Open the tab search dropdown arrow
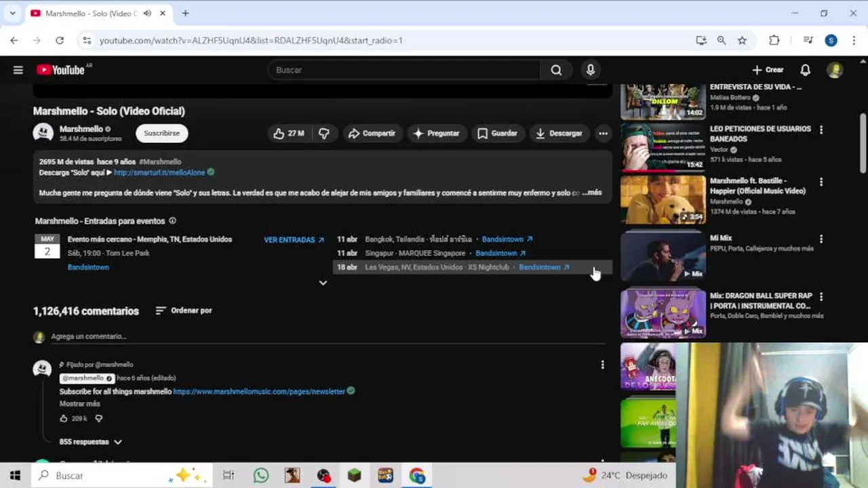This screenshot has width=868, height=488. (x=12, y=13)
